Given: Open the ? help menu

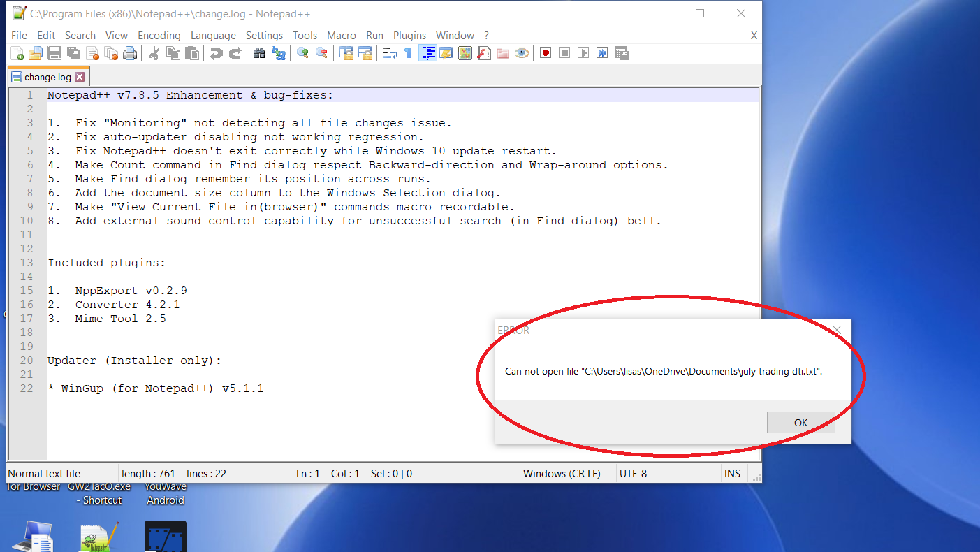Looking at the screenshot, I should point(486,36).
